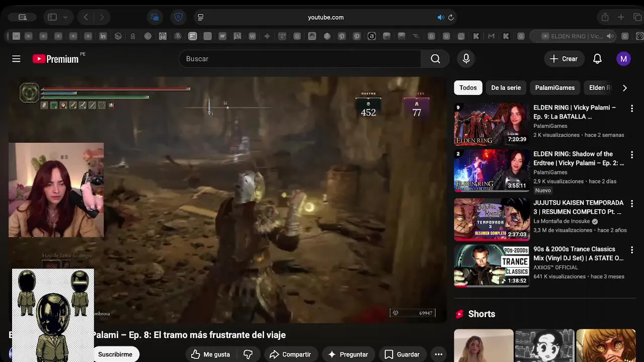Show more filter chips with right chevron
Viewport: 644px width, 362px height.
tap(625, 88)
